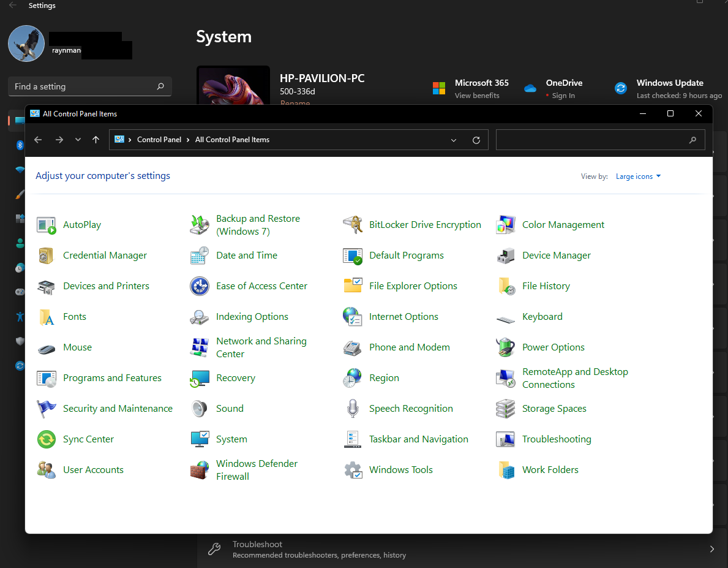Click the Sound speaker icon

pyautogui.click(x=200, y=409)
